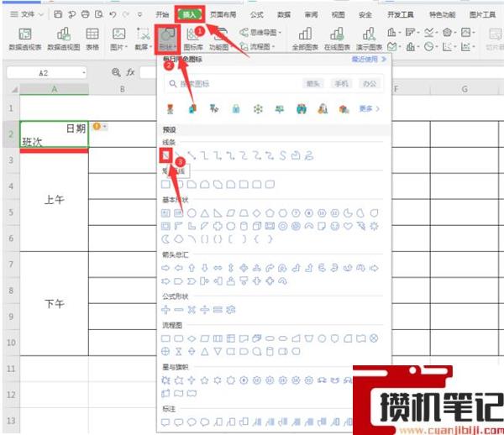Image resolution: width=504 pixels, height=435 pixels.
Task: Select the 上午 merged cell
Action: pyautogui.click(x=54, y=200)
